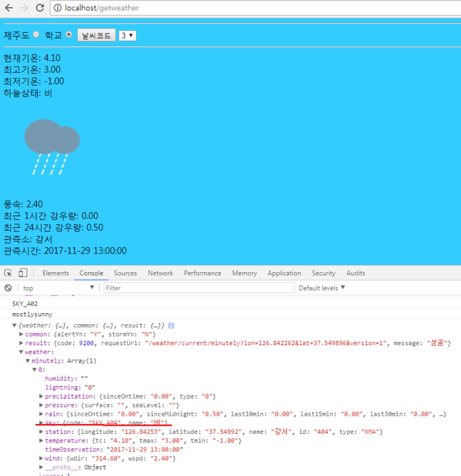This screenshot has width=461, height=476.
Task: Click the 현재기온: 4.10 text
Action: 32,58
